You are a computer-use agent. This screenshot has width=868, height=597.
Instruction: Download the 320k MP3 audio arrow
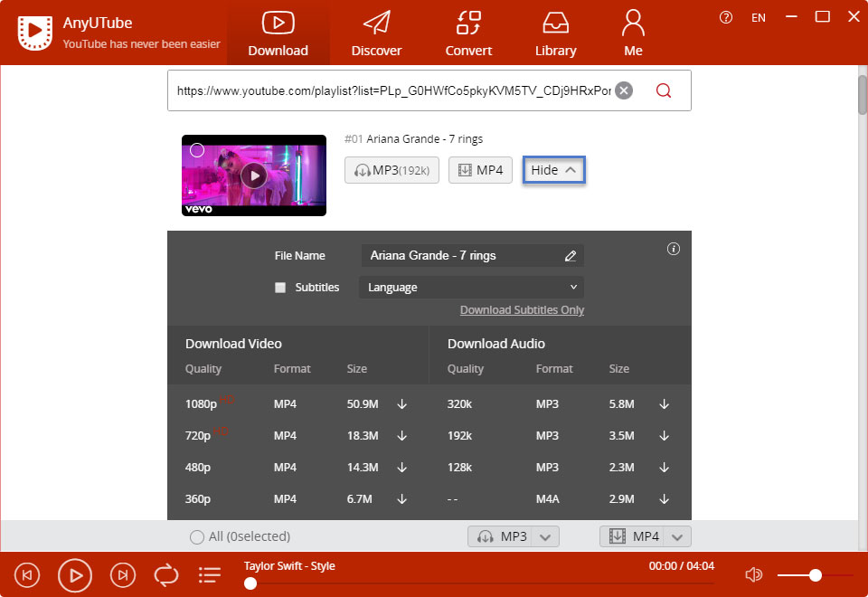[664, 404]
